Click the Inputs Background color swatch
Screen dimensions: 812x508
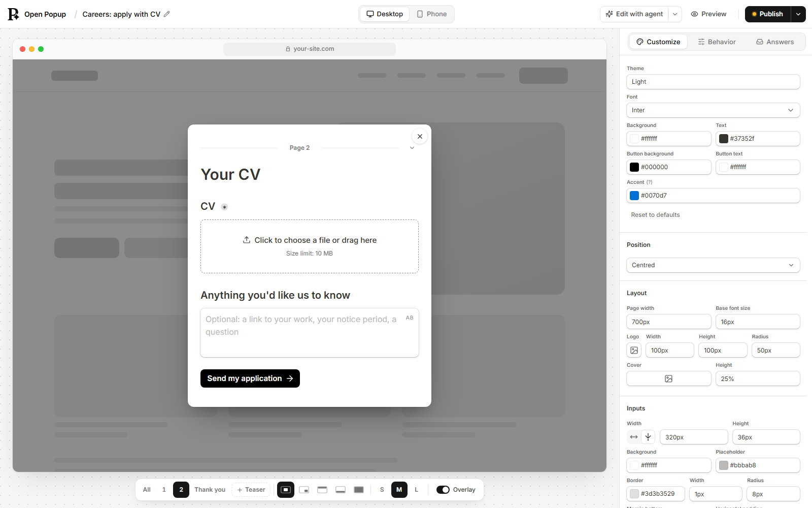pyautogui.click(x=634, y=465)
